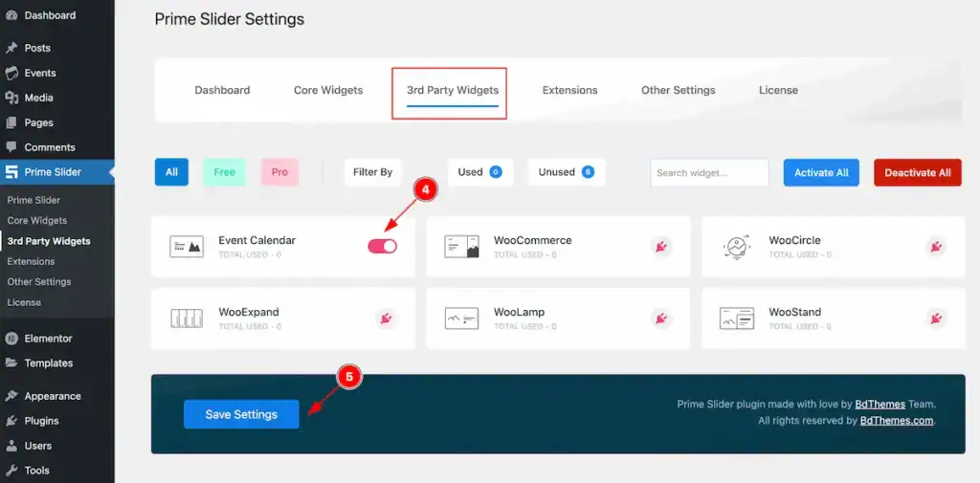Click the Save Settings button

click(x=241, y=414)
